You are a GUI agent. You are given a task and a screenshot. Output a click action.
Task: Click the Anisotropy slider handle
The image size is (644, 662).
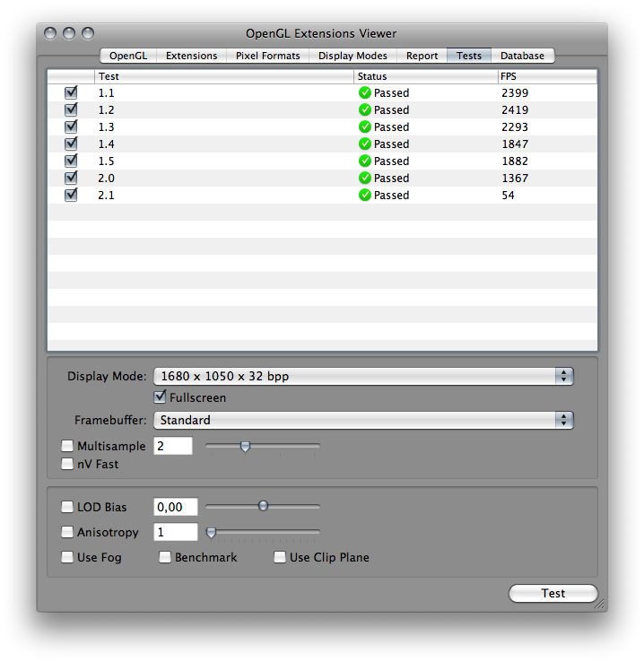[x=211, y=533]
